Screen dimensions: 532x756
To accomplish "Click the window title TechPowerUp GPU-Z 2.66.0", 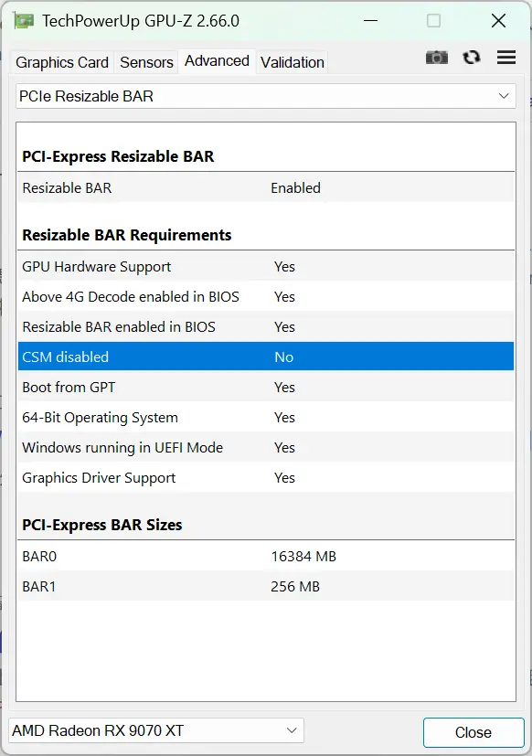I will point(141,21).
